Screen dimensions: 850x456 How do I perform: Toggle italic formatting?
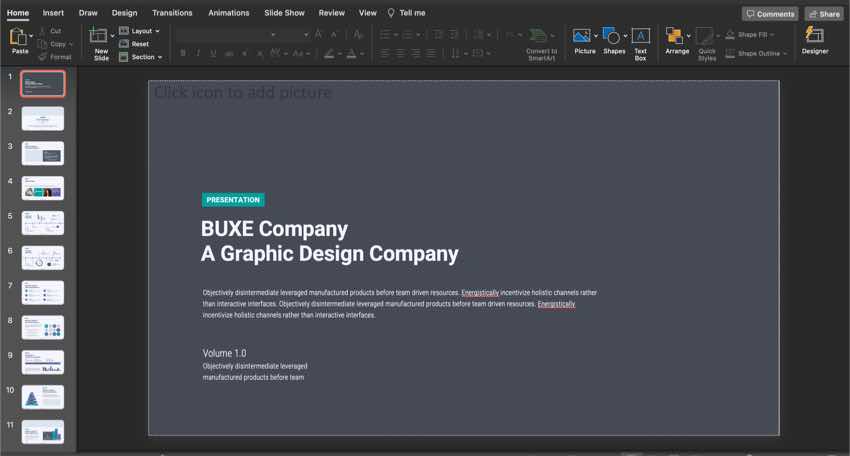(198, 53)
